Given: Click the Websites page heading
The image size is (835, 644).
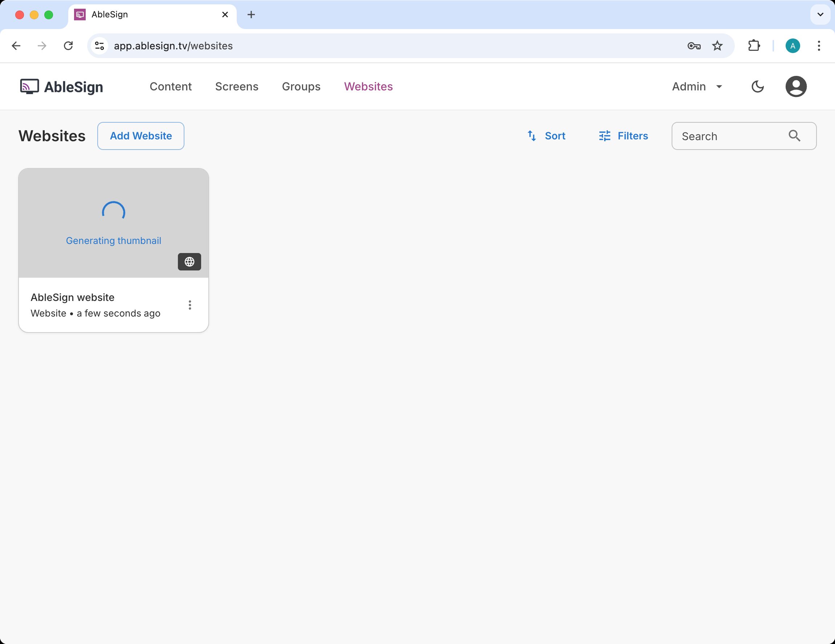Looking at the screenshot, I should 52,136.
